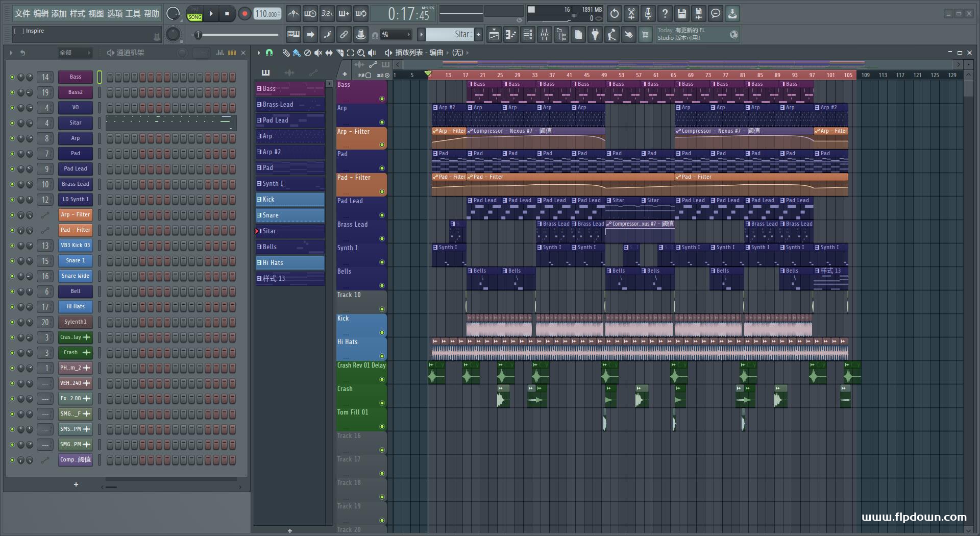
Task: Open the 播放列表 - 编曲 breadcrumb
Action: (x=419, y=53)
